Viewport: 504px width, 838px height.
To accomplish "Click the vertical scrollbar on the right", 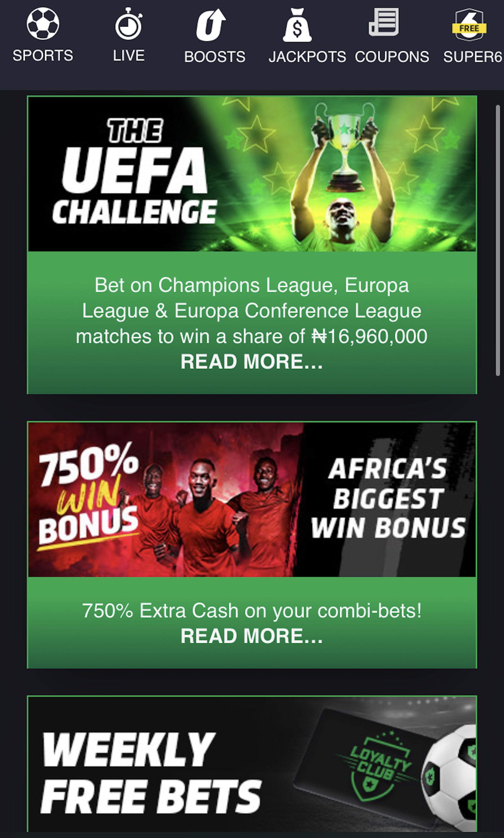I will point(498,240).
